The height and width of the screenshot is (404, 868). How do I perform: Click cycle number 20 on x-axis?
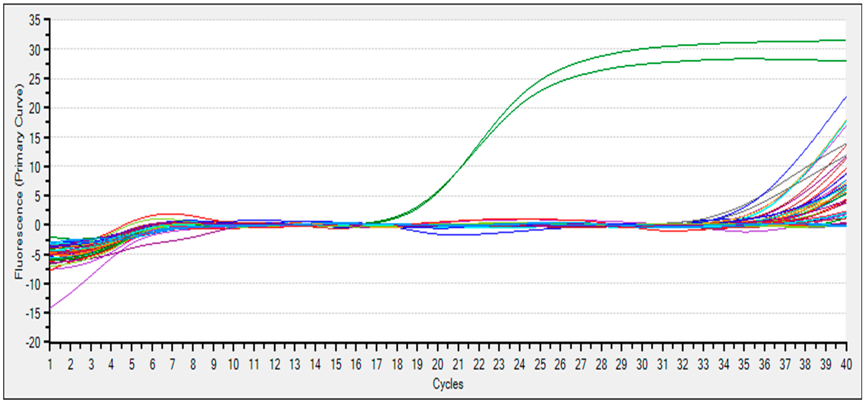[x=437, y=365]
